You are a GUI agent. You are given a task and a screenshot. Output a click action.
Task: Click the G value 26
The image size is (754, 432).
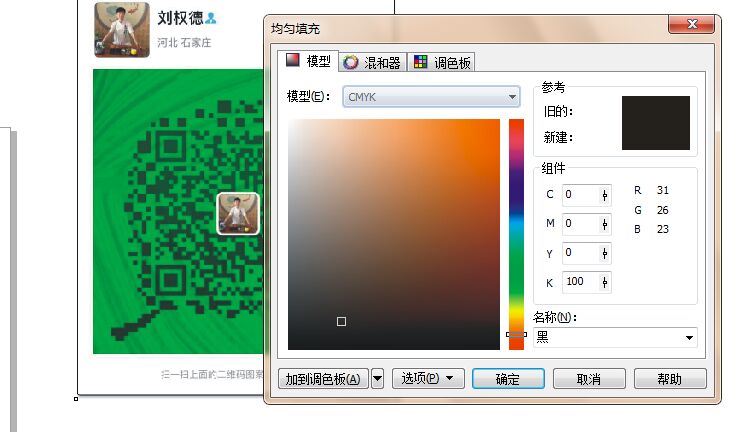pyautogui.click(x=663, y=210)
